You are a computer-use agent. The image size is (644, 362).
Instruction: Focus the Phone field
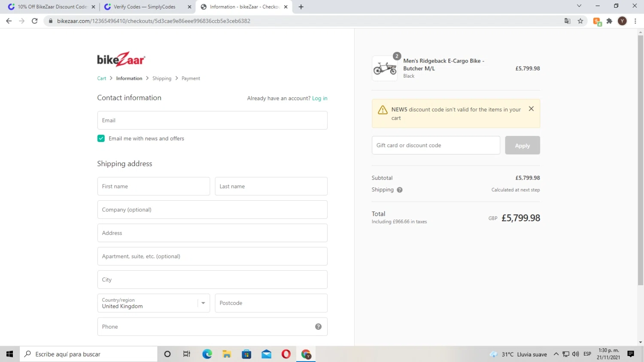point(213,327)
